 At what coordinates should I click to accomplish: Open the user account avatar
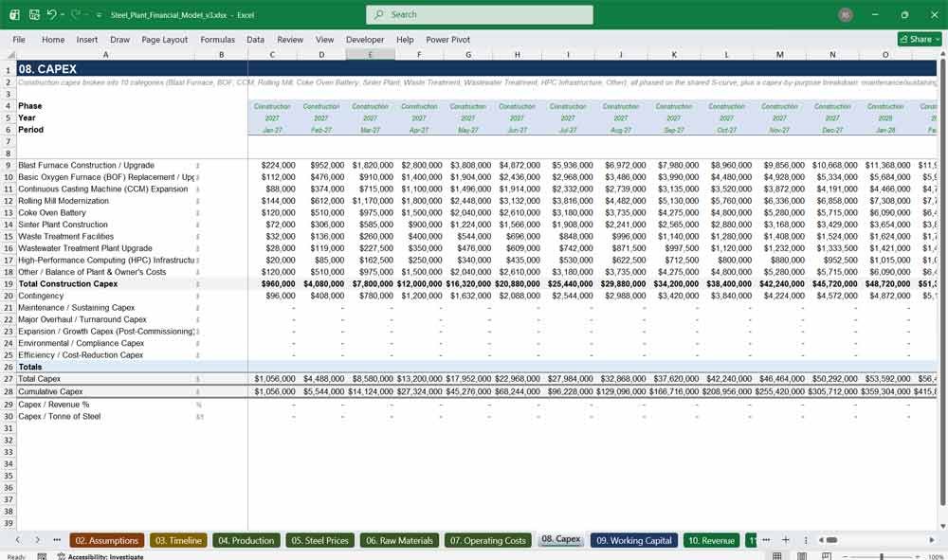846,15
